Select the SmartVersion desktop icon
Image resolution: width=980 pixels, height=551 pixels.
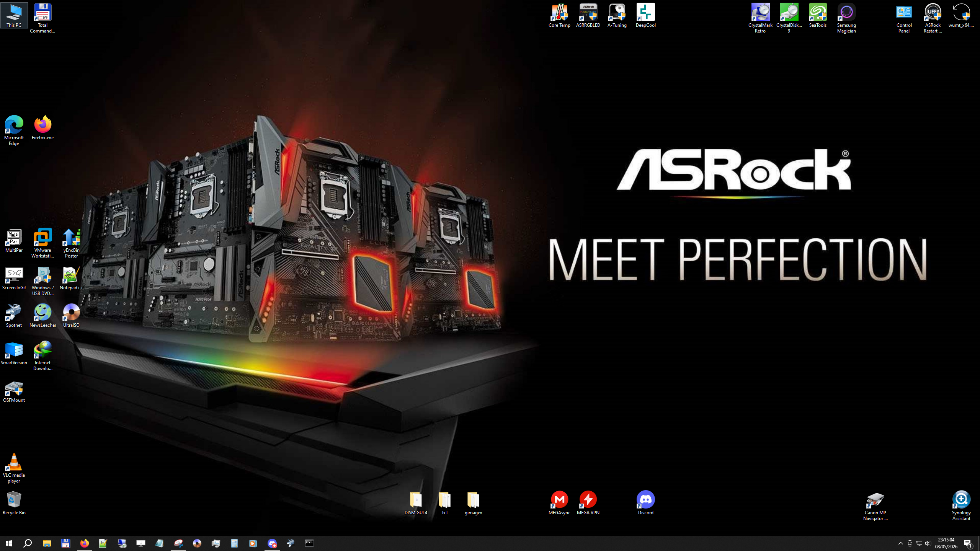14,353
